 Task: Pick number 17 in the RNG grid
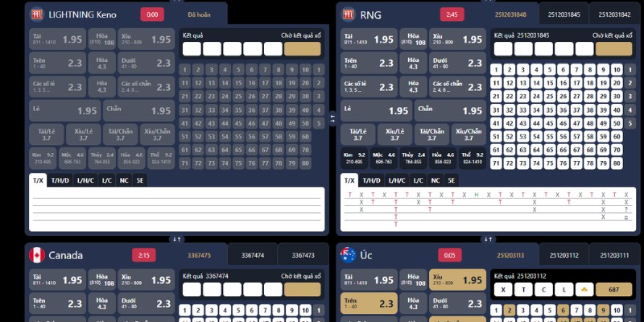pos(576,83)
